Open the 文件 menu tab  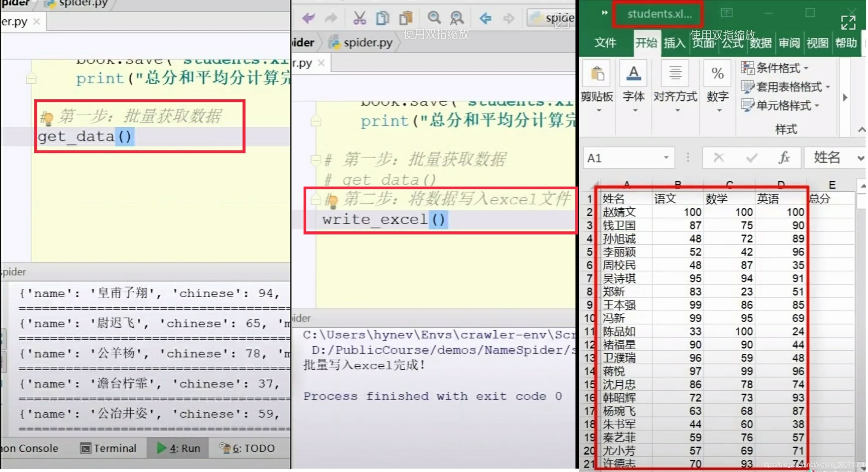click(605, 43)
